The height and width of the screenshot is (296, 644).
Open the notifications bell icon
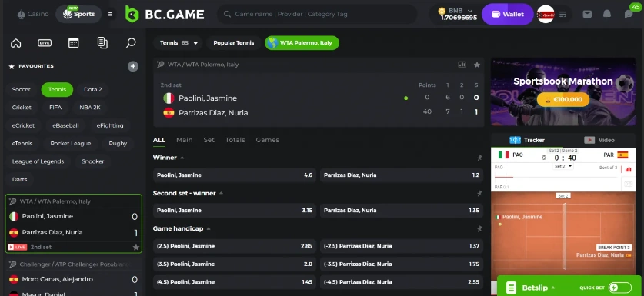tap(606, 14)
